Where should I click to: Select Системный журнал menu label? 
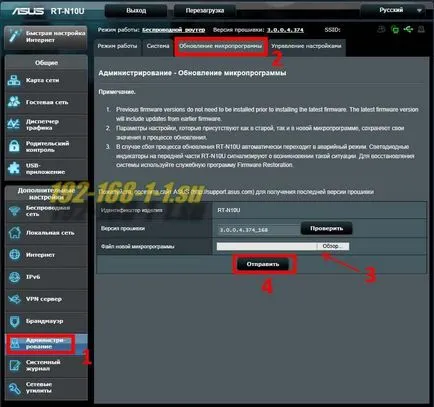pyautogui.click(x=43, y=365)
